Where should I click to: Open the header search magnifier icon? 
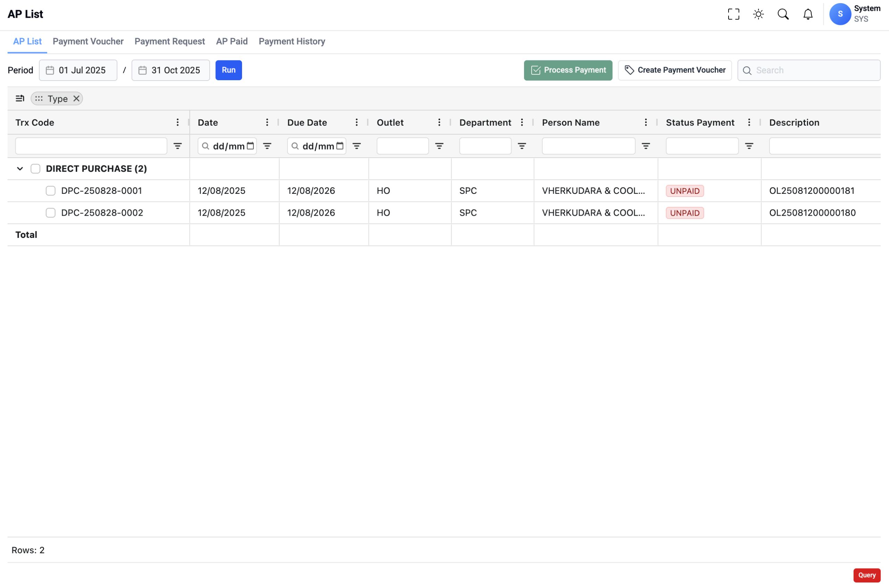point(783,14)
